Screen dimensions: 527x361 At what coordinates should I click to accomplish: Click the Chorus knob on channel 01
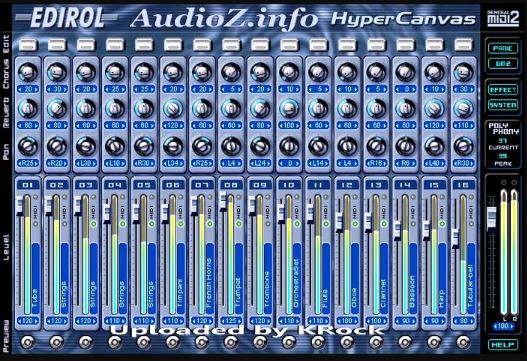click(28, 71)
